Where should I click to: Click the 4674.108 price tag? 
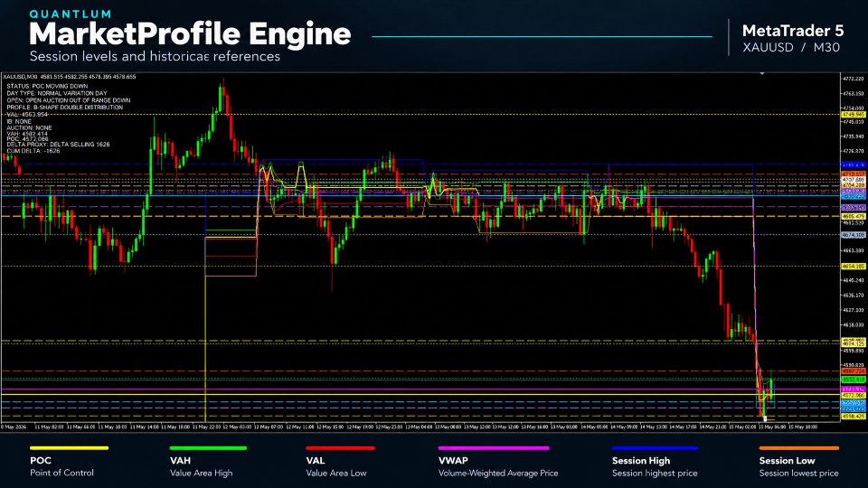854,235
